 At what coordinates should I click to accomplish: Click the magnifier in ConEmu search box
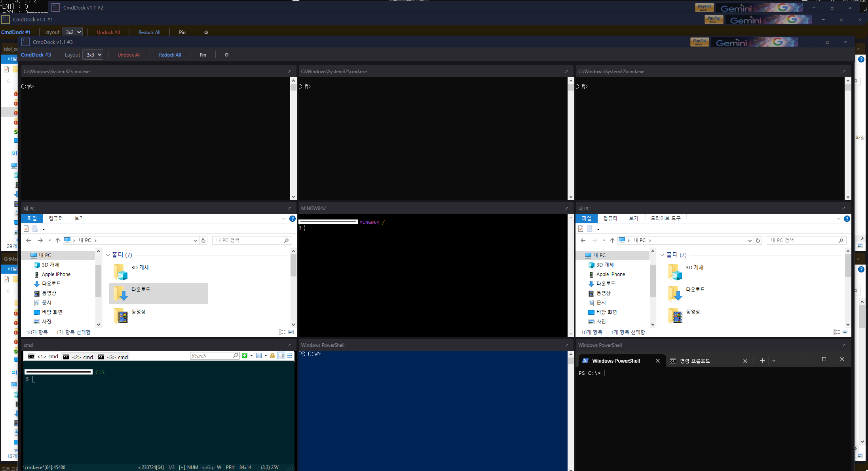(x=236, y=356)
